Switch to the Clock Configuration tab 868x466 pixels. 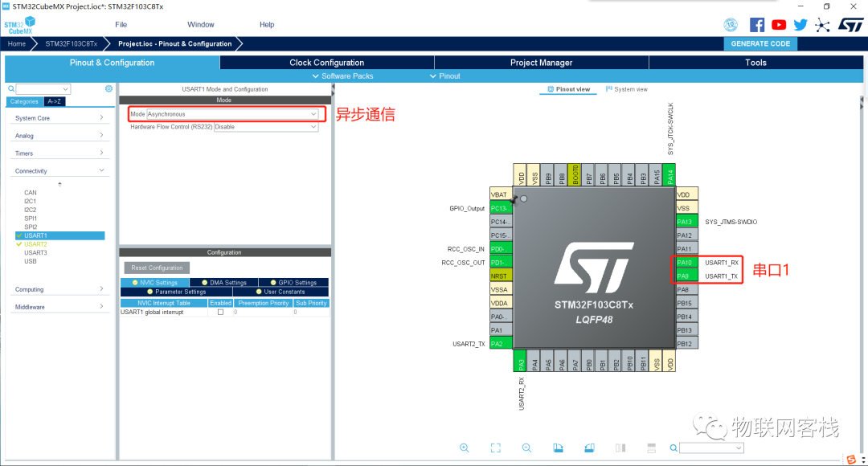click(x=326, y=63)
